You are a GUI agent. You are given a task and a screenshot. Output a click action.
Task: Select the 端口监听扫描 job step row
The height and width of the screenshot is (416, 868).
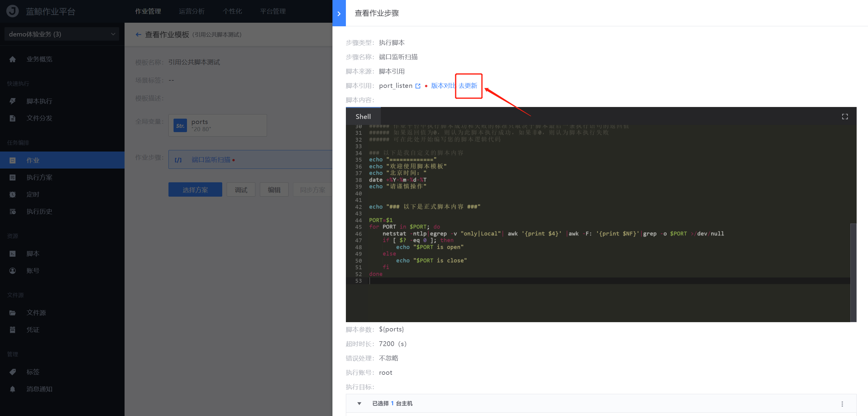pyautogui.click(x=250, y=160)
